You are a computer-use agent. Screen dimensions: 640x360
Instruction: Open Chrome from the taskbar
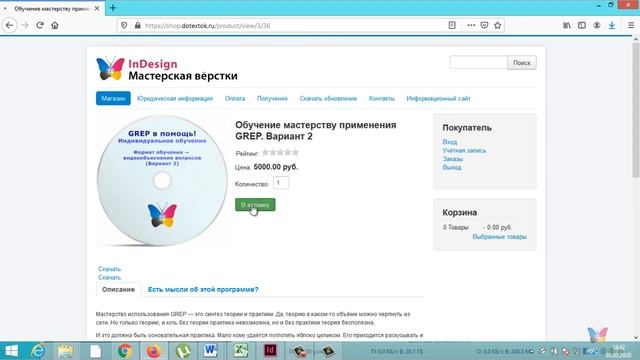pyautogui.click(x=125, y=351)
